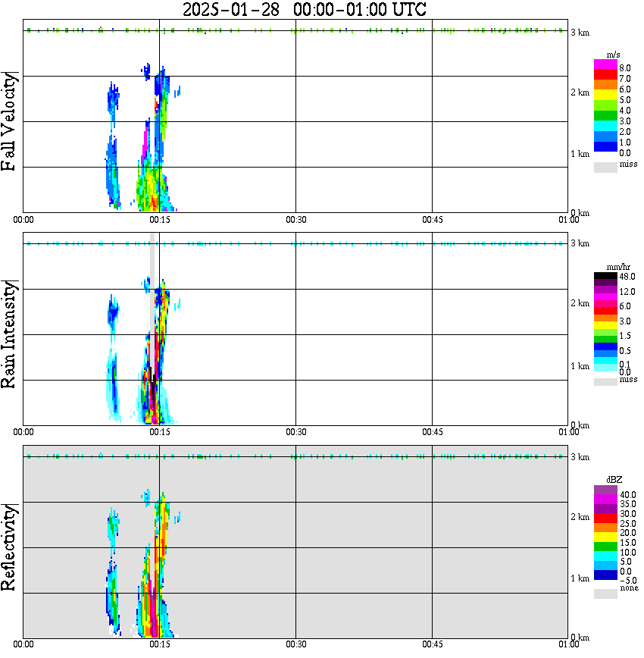Click the gray miss swatch in the mm/hr legend
Image resolution: width=644 pixels, height=658 pixels.
point(605,381)
